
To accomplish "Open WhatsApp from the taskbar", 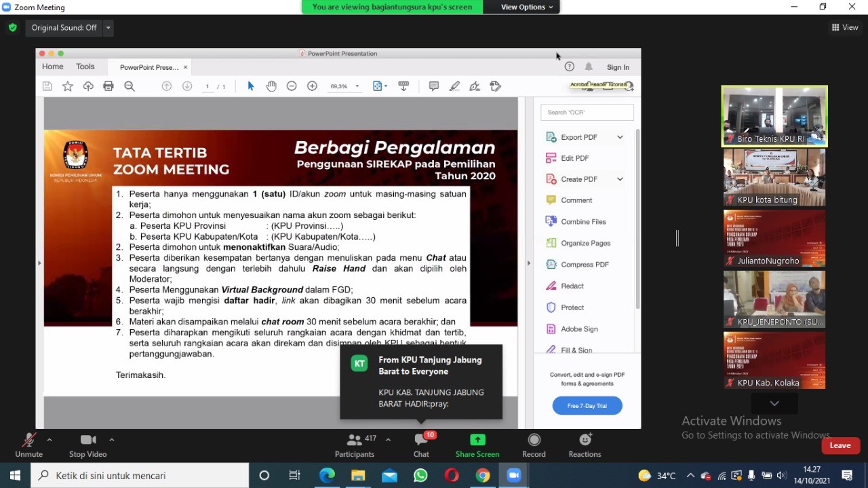I will click(x=420, y=475).
